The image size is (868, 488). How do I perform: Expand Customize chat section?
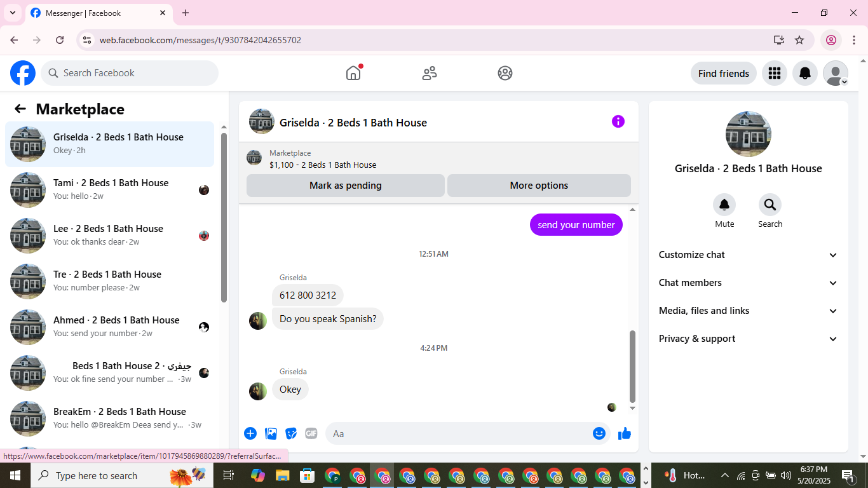coord(749,255)
